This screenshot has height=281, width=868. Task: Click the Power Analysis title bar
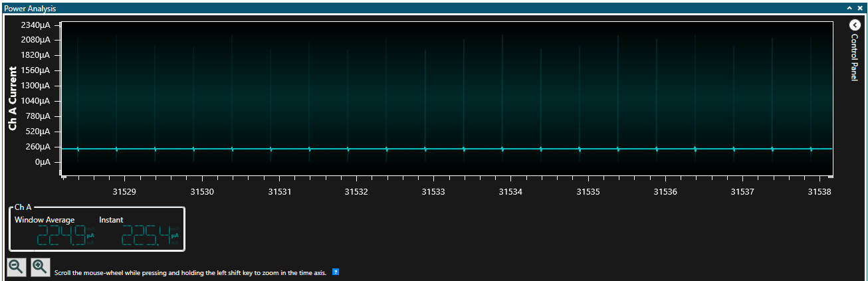point(434,7)
